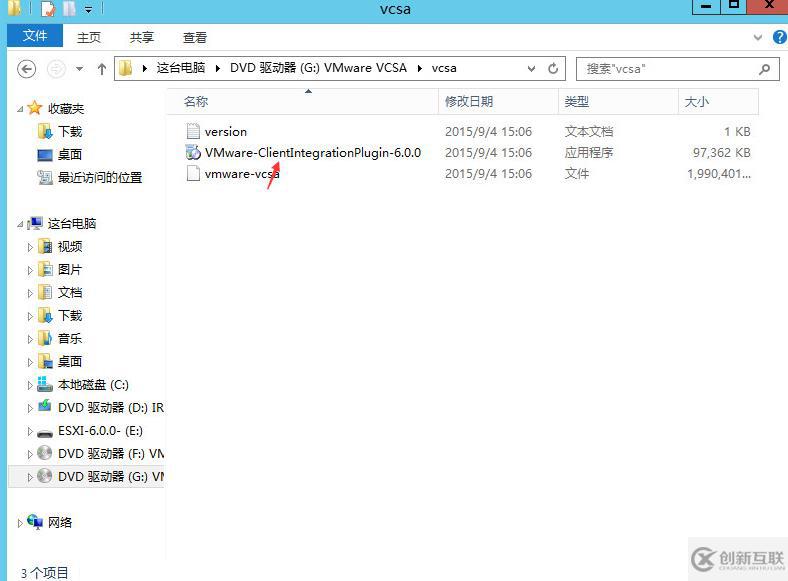Switch to the 共享 ribbon tab
This screenshot has width=788, height=581.
[x=142, y=37]
